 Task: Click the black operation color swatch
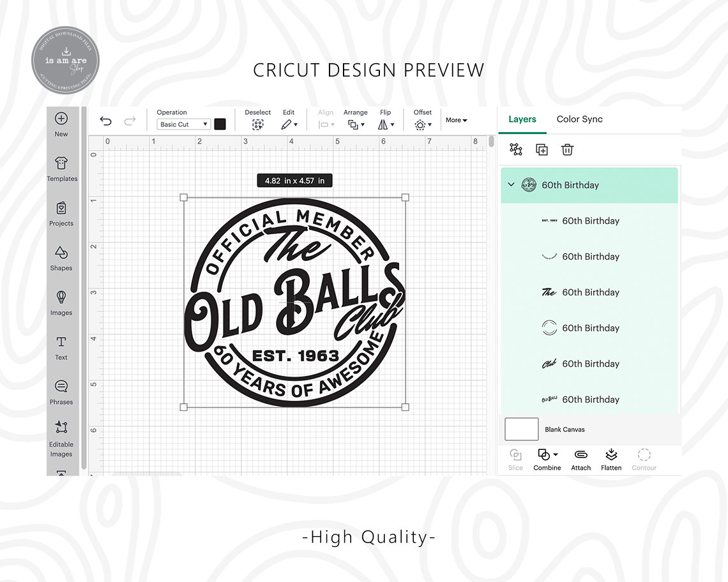220,124
